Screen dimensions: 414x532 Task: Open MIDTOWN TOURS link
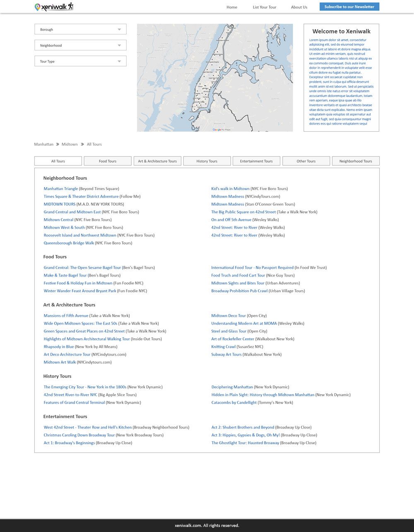(60, 204)
